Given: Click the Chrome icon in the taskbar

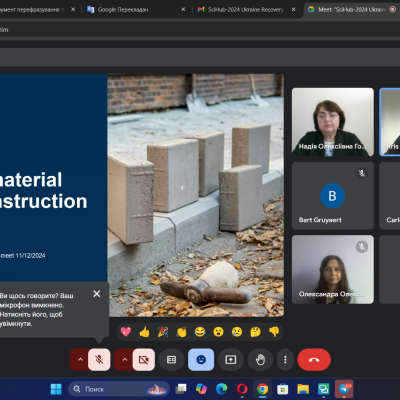Looking at the screenshot, I should 262,389.
